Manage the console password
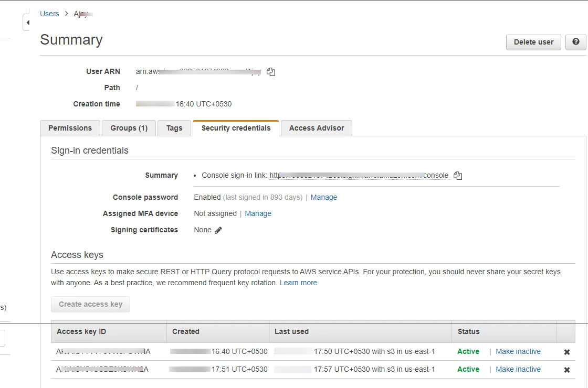 (x=323, y=197)
